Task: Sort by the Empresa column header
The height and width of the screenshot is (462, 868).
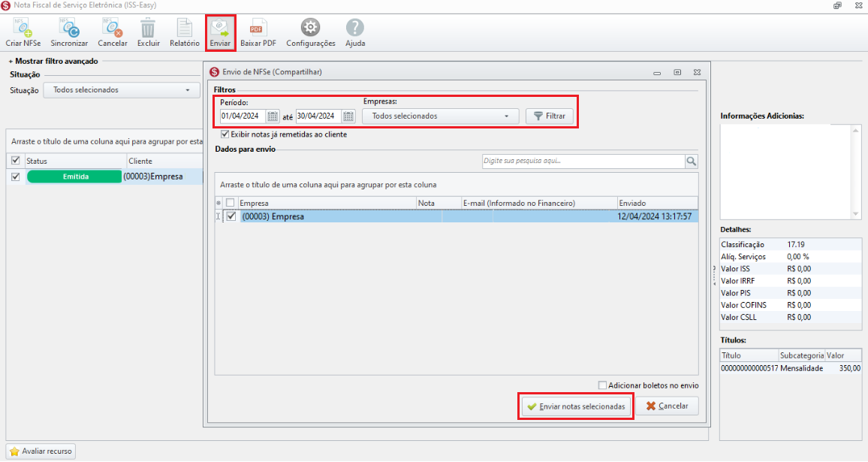Action: click(327, 204)
